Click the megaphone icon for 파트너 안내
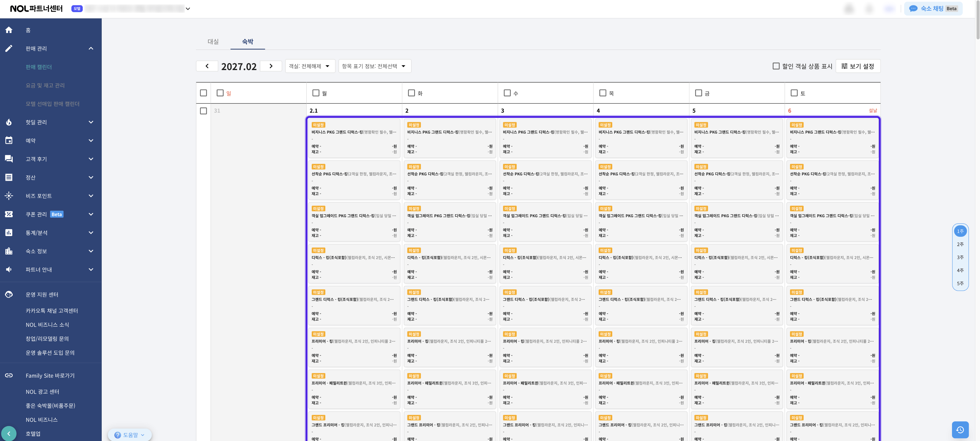Viewport: 980px width, 441px height. point(9,270)
